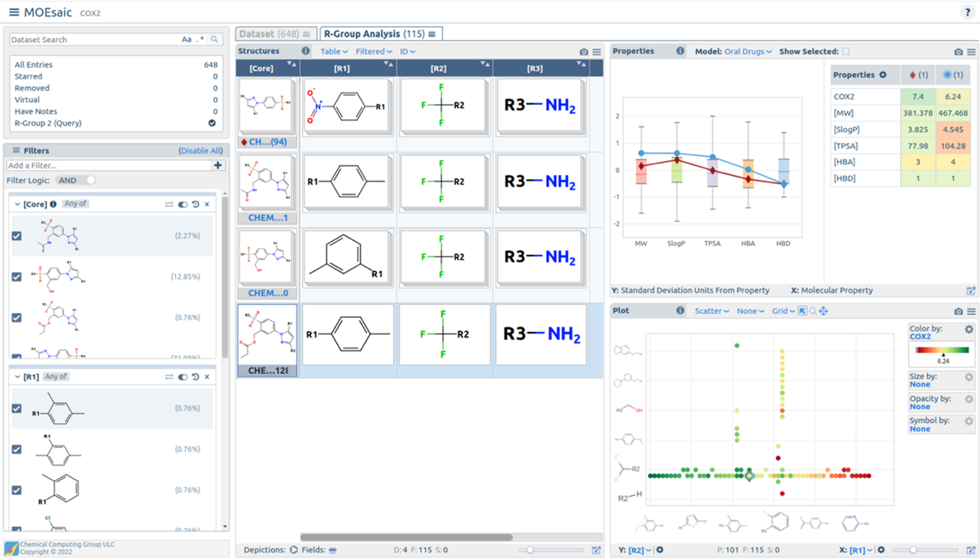Open the Oral Drugs model dropdown

coord(748,51)
